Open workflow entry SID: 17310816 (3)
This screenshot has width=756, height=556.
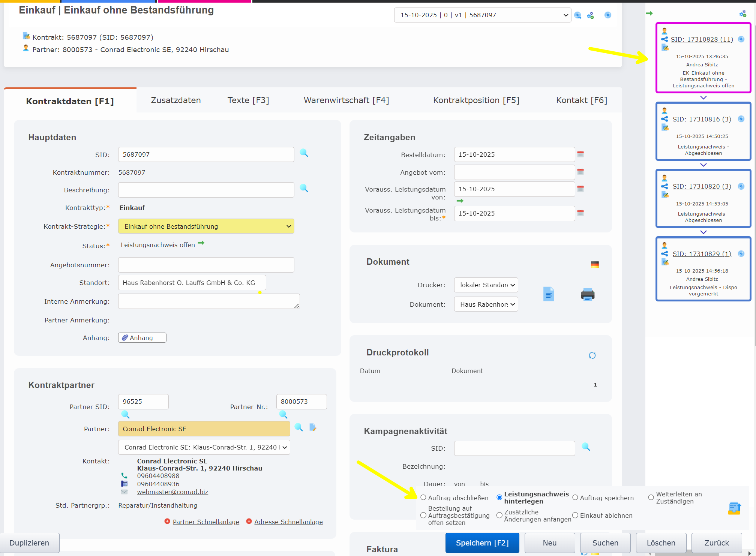click(701, 119)
